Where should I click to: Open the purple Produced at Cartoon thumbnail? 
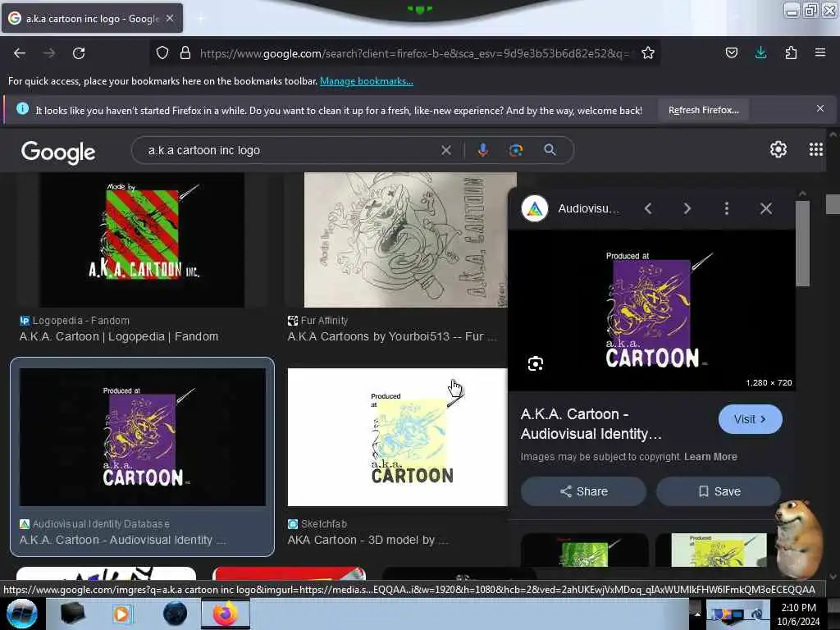[x=143, y=437]
